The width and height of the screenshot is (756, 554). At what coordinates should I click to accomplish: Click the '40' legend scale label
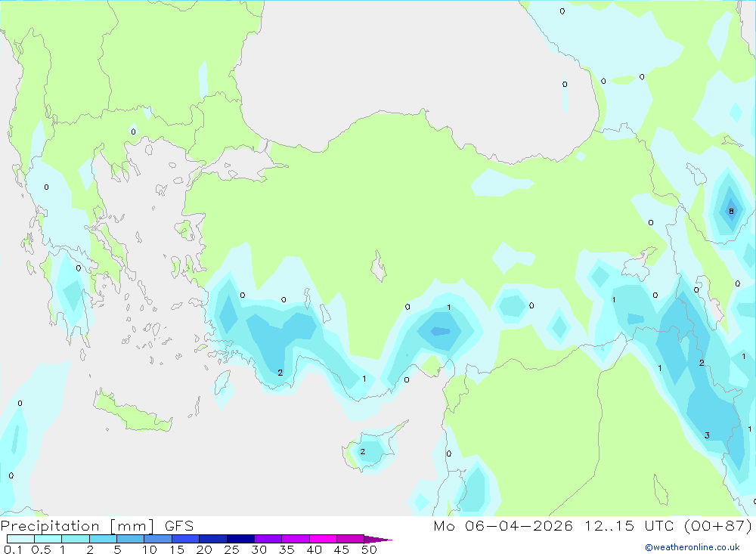(x=314, y=549)
